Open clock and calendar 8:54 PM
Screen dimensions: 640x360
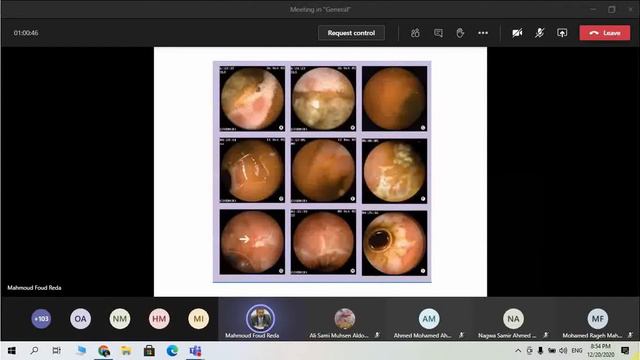[x=600, y=351]
